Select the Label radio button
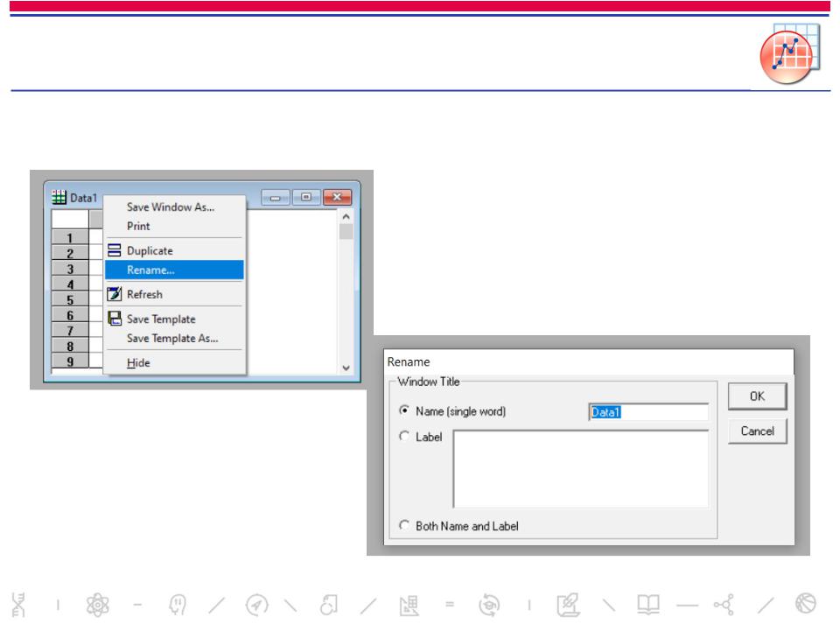This screenshot has width=840, height=624. (404, 436)
